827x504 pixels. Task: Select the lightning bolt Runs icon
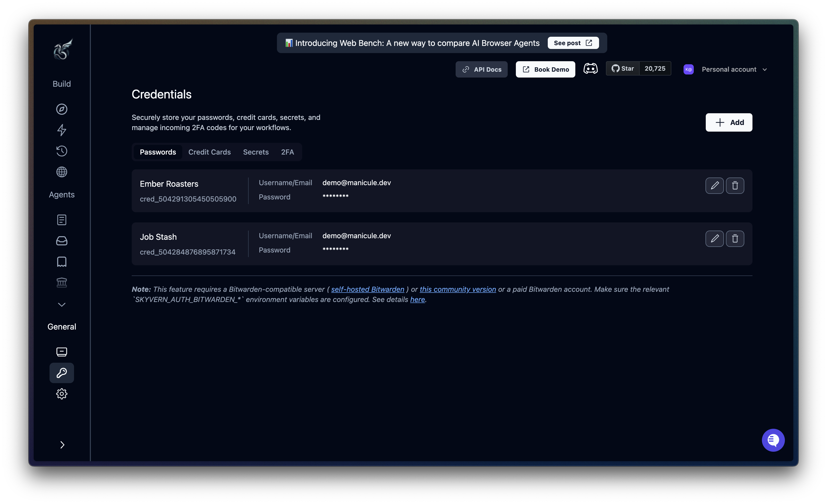click(62, 130)
